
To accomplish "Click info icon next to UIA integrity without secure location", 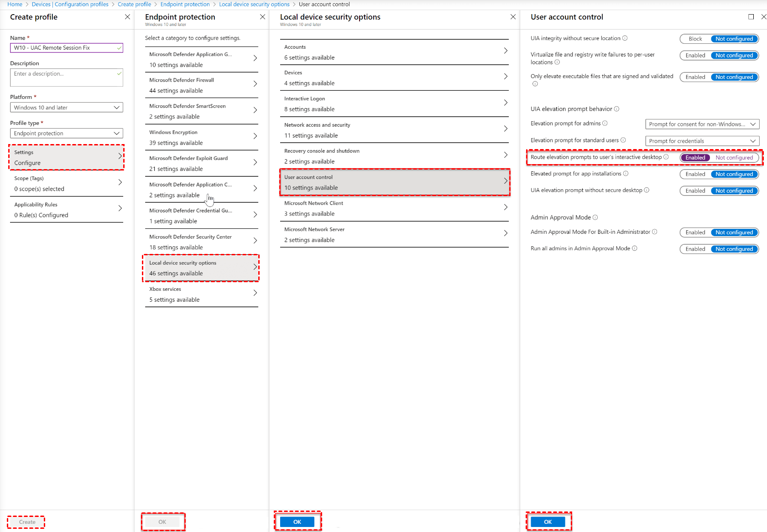I will pyautogui.click(x=625, y=38).
